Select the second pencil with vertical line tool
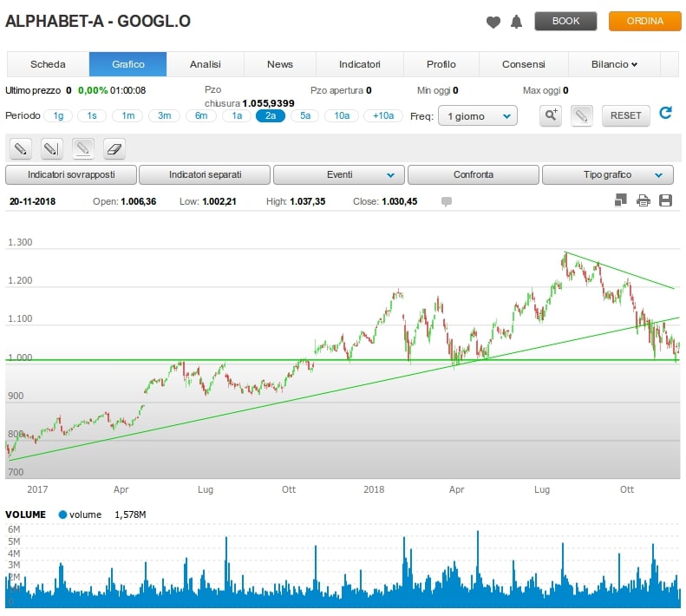 coord(52,149)
